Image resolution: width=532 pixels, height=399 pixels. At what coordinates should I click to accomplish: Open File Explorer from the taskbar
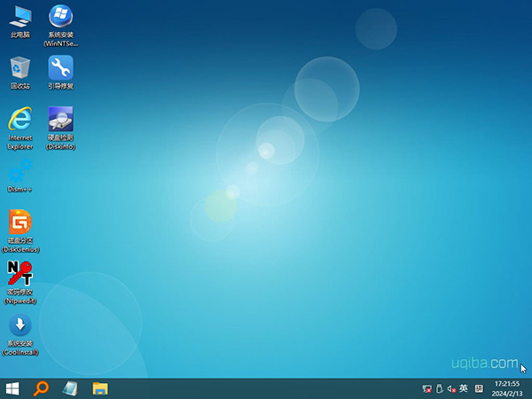[x=100, y=388]
